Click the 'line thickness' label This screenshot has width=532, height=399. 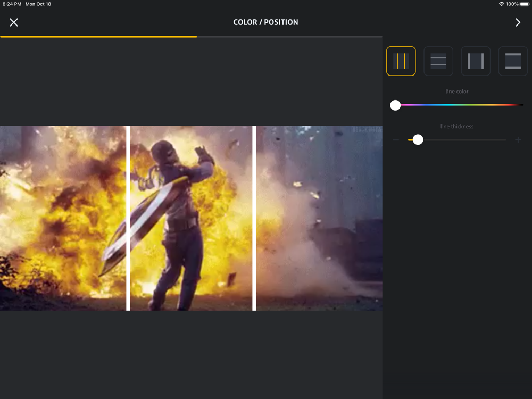[x=457, y=126]
